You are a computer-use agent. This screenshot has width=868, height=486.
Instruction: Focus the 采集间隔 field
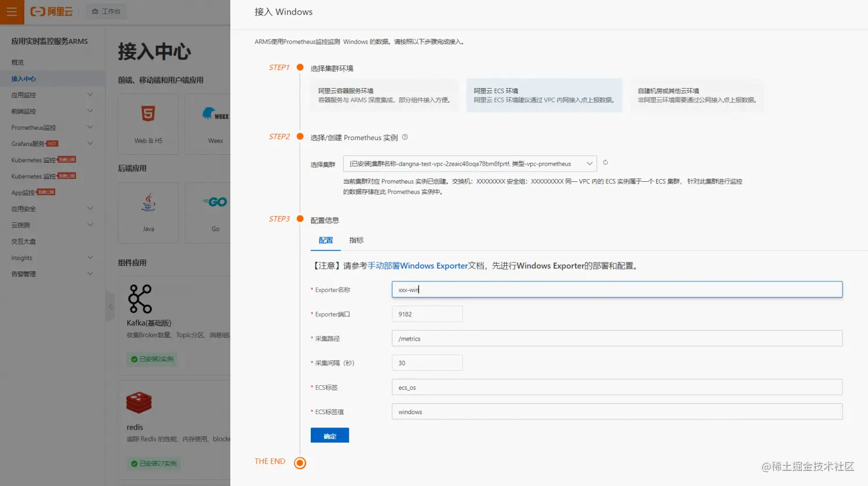pos(427,363)
